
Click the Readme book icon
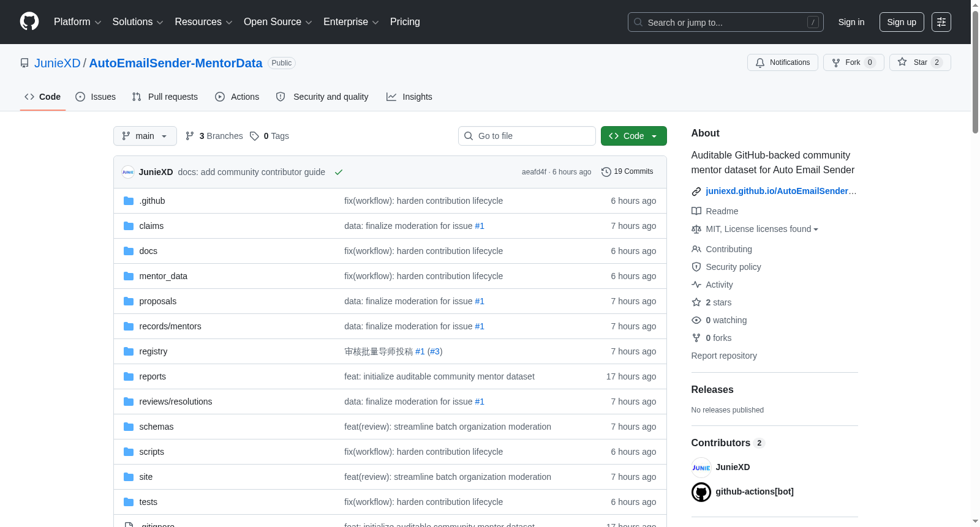click(696, 211)
